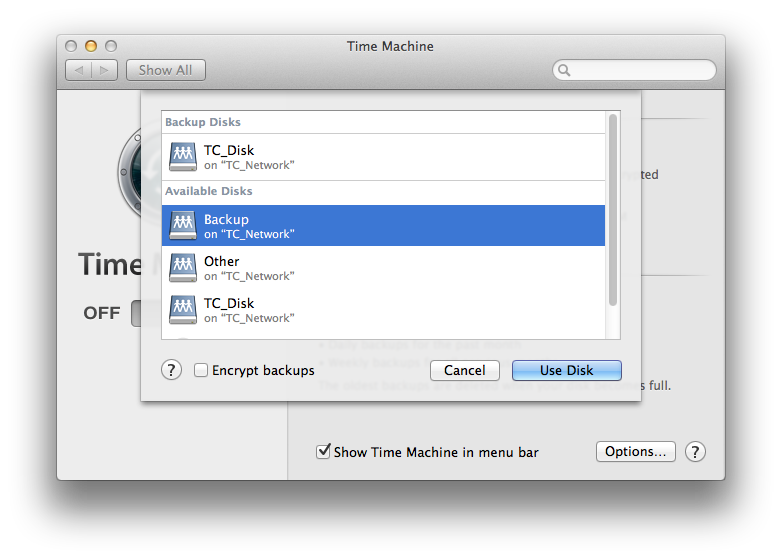
Task: Open the Options… button
Action: coord(635,451)
